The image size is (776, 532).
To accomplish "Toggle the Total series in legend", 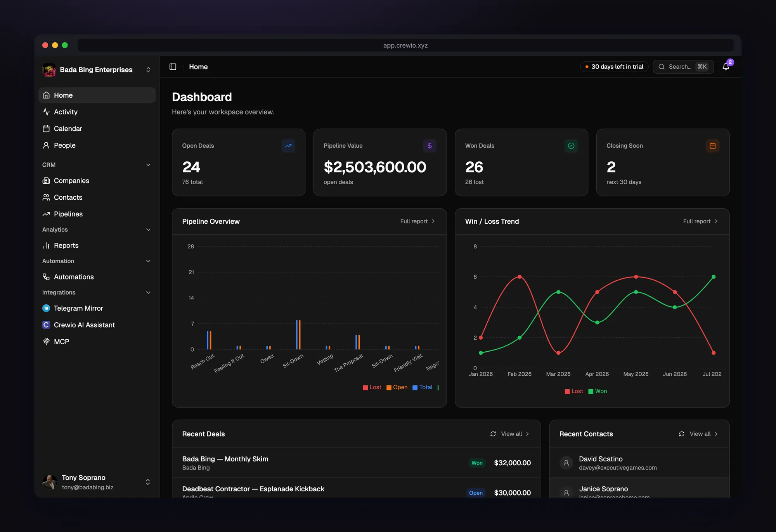I will click(x=423, y=387).
